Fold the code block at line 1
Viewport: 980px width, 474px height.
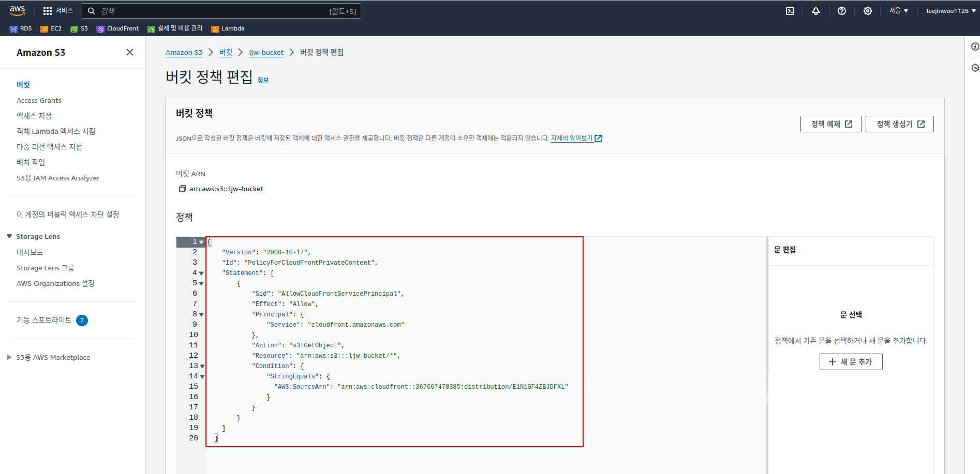[201, 242]
